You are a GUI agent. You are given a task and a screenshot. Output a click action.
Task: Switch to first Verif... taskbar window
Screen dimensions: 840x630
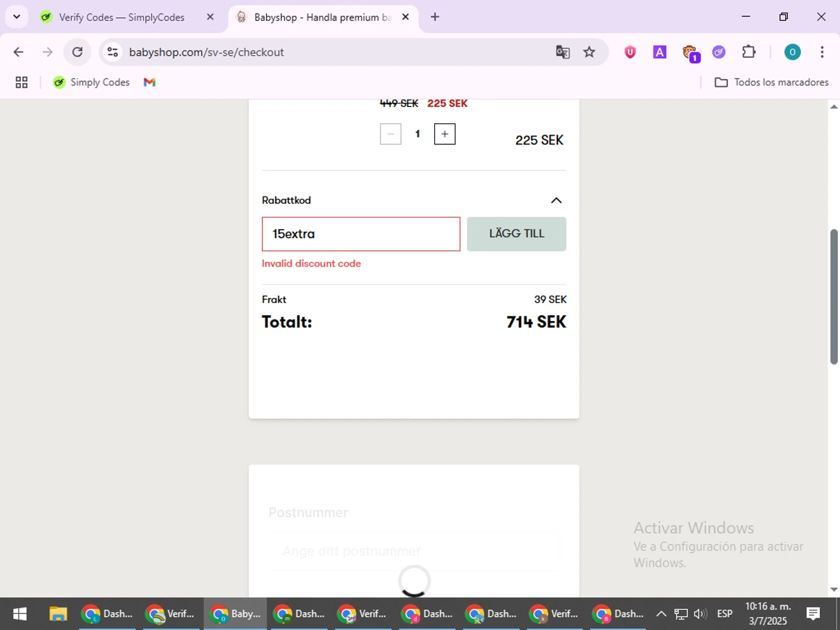point(171,614)
